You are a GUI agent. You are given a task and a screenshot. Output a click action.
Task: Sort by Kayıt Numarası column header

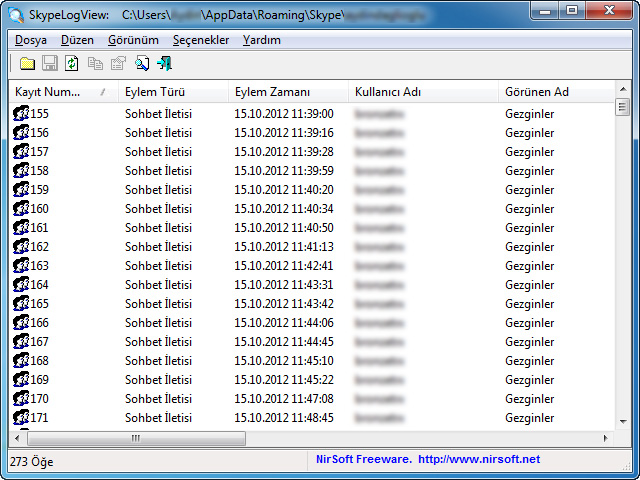pos(63,92)
